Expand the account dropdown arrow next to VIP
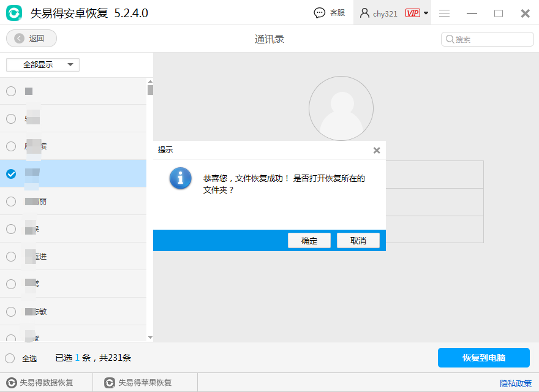This screenshot has height=392, width=539. point(426,13)
